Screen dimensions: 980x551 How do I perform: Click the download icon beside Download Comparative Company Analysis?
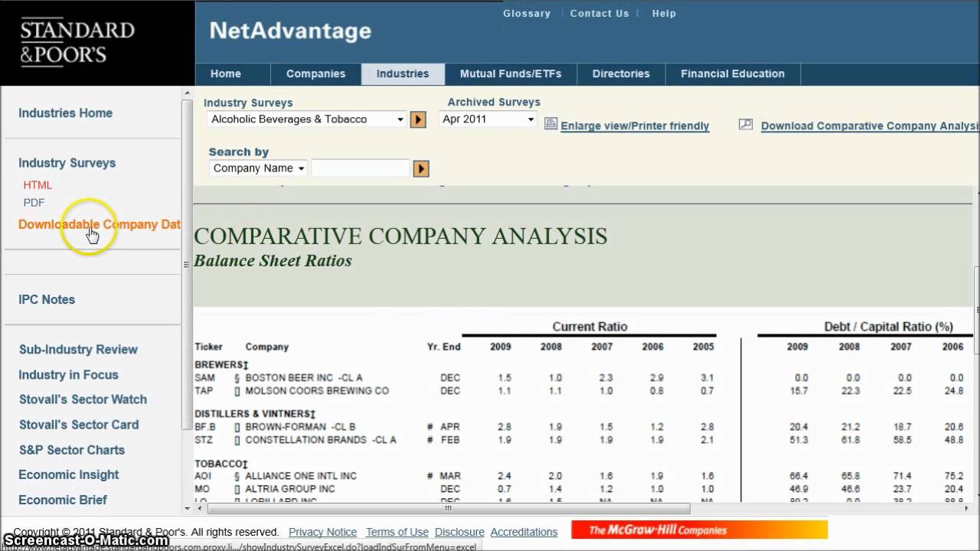point(745,124)
